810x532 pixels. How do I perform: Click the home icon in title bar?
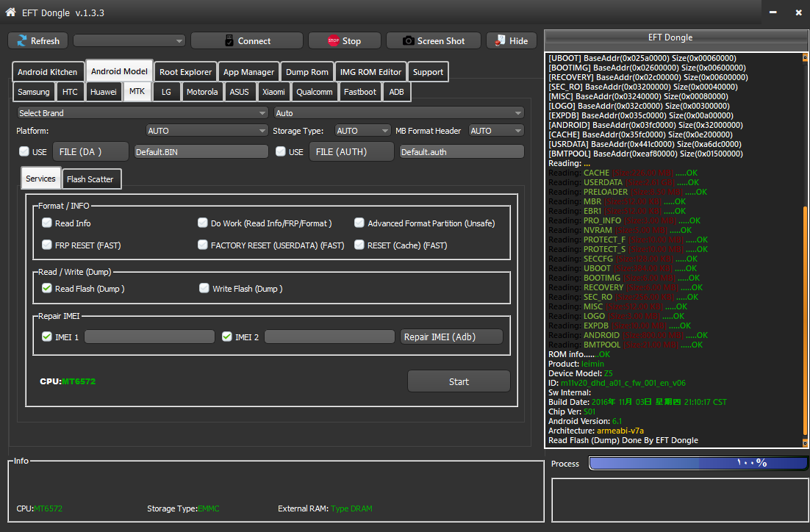[10, 12]
